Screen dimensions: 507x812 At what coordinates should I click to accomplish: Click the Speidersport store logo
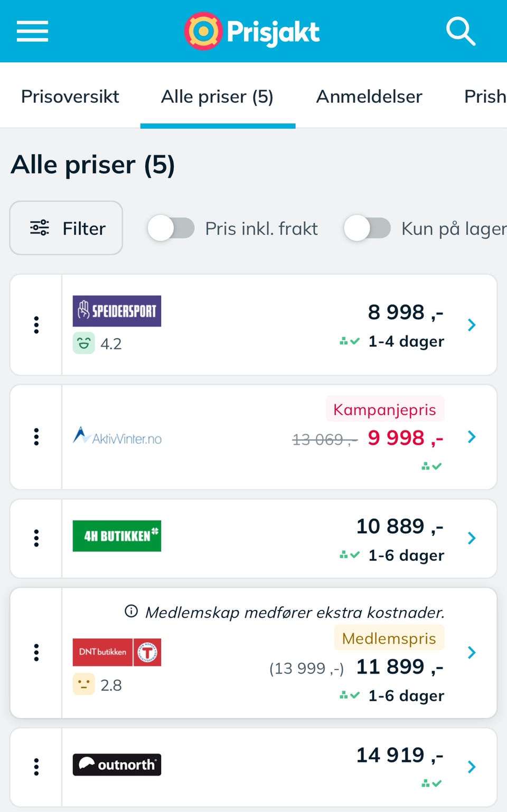pyautogui.click(x=117, y=311)
